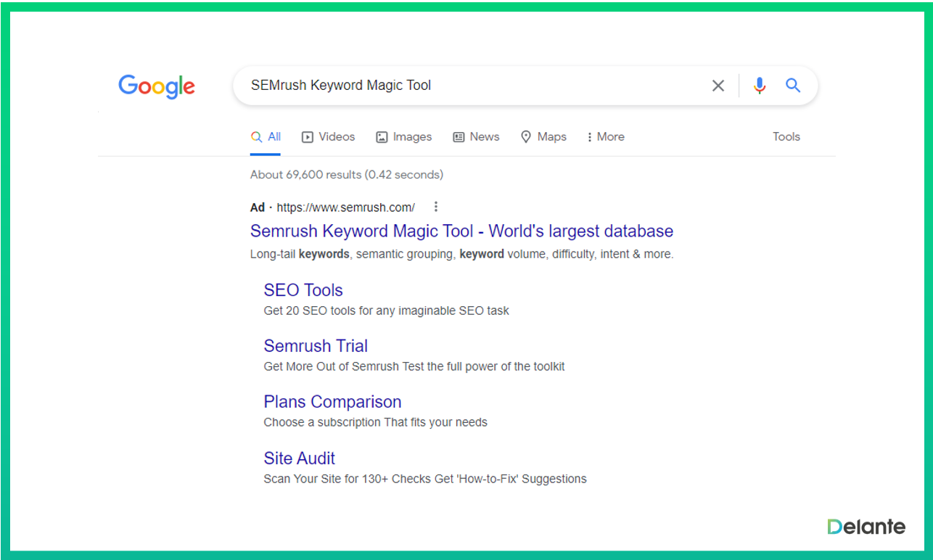The height and width of the screenshot is (560, 933).
Task: Open the Plans Comparison sitelink
Action: [x=332, y=402]
